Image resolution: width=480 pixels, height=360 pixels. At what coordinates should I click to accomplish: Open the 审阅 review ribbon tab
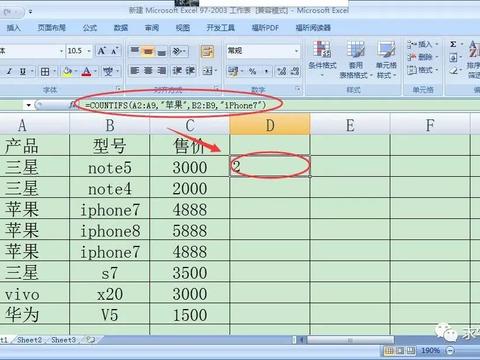(152, 28)
